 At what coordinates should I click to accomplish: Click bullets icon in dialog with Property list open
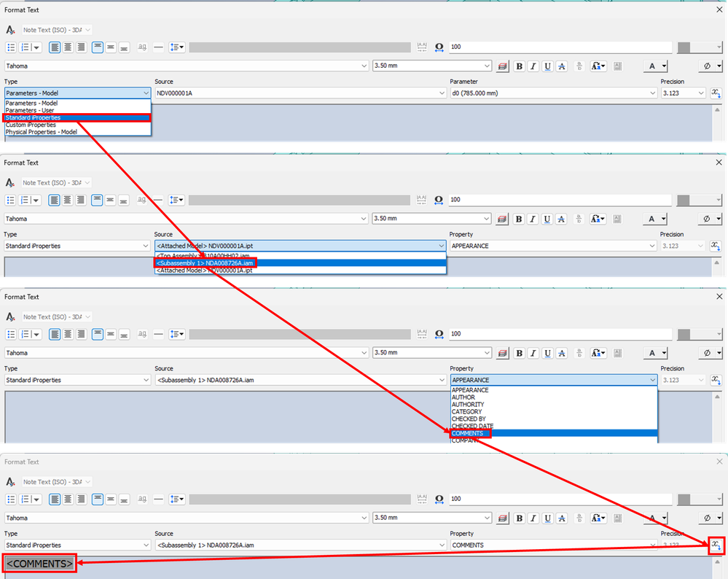(x=11, y=334)
